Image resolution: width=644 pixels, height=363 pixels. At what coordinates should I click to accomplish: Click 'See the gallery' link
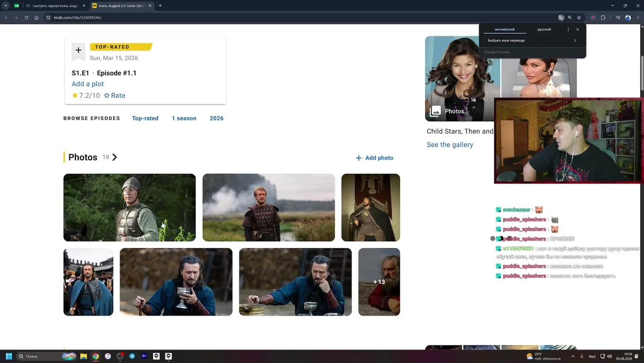tap(450, 145)
